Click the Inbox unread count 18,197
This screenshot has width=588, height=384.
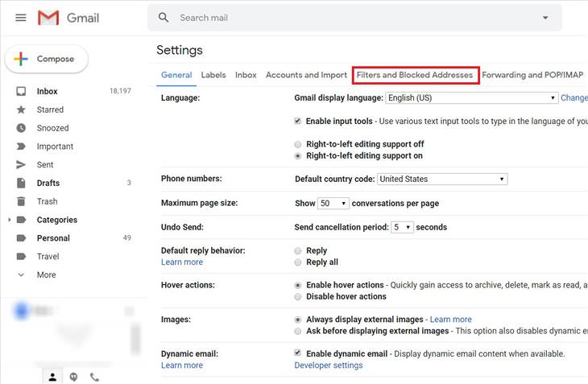coord(120,91)
